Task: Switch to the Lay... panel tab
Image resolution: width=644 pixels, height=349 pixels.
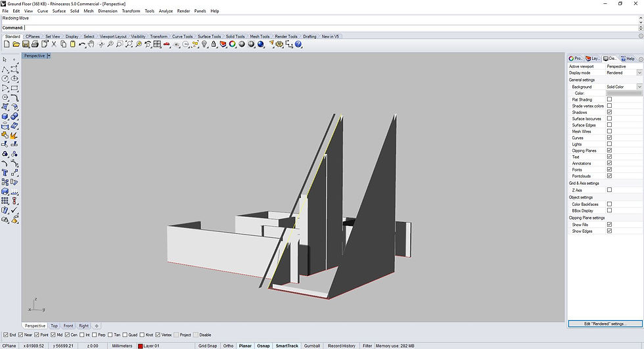Action: pos(593,58)
